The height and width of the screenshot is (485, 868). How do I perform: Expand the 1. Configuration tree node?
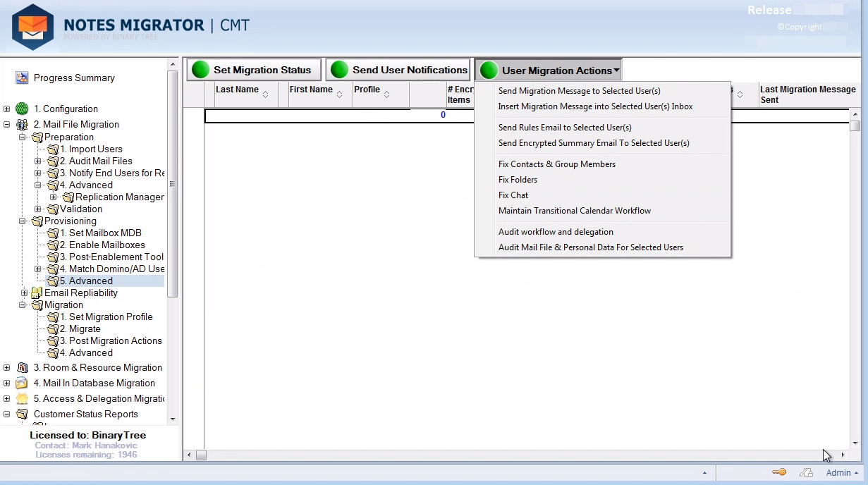pos(6,109)
